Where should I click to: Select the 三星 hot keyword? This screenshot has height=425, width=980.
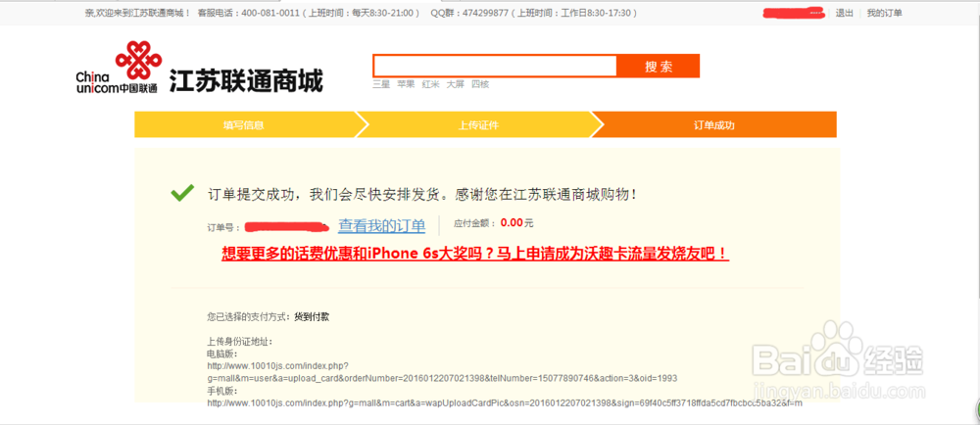point(381,84)
